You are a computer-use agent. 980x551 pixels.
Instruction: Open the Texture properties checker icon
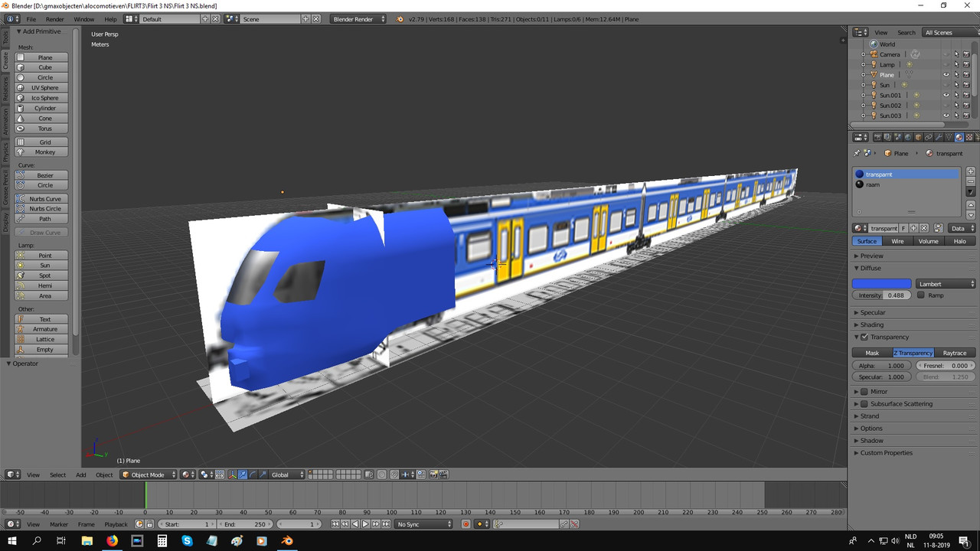(x=969, y=138)
